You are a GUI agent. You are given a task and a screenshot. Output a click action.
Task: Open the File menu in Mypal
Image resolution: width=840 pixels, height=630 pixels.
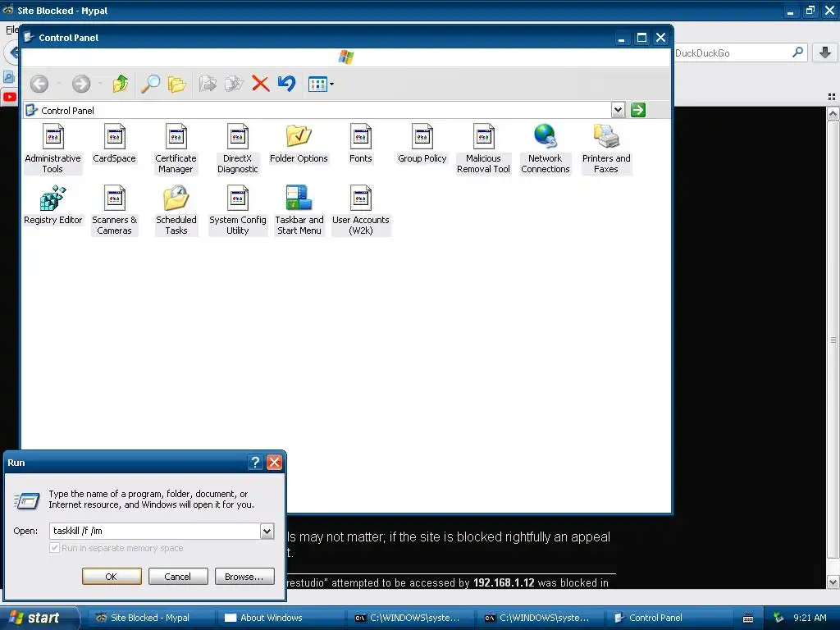coord(11,30)
